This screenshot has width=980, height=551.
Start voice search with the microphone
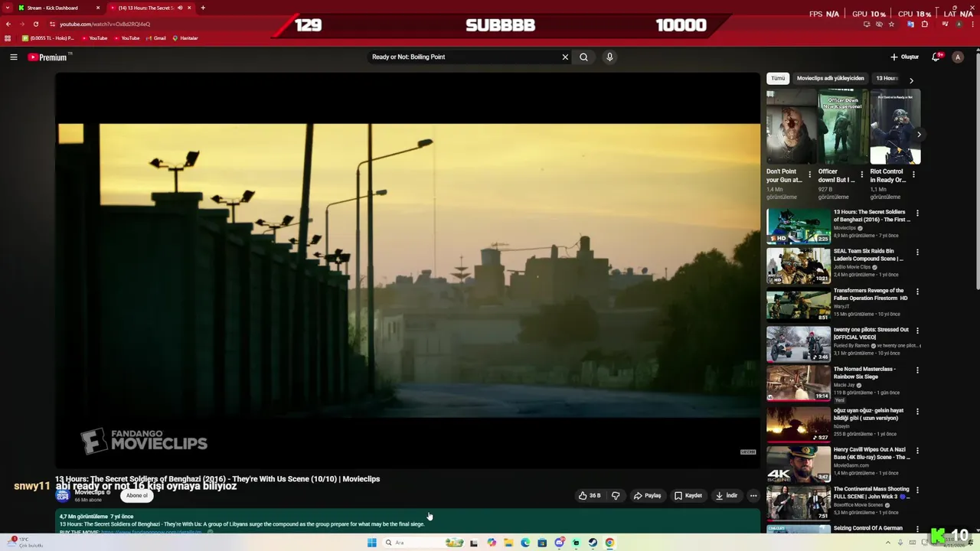pos(609,57)
